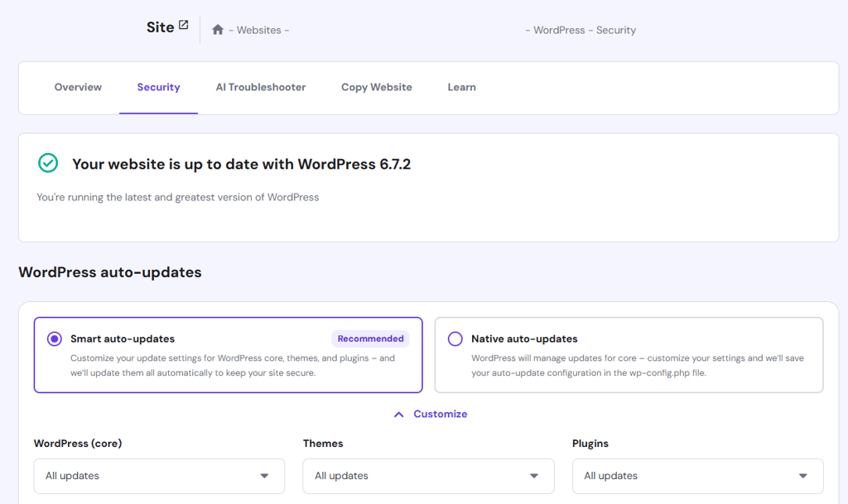This screenshot has height=504, width=848.
Task: Click 'Themes' label
Action: (x=323, y=444)
